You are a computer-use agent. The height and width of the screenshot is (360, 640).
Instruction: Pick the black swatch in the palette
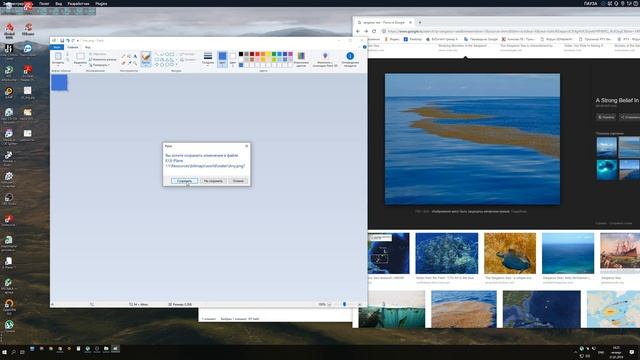[241, 54]
